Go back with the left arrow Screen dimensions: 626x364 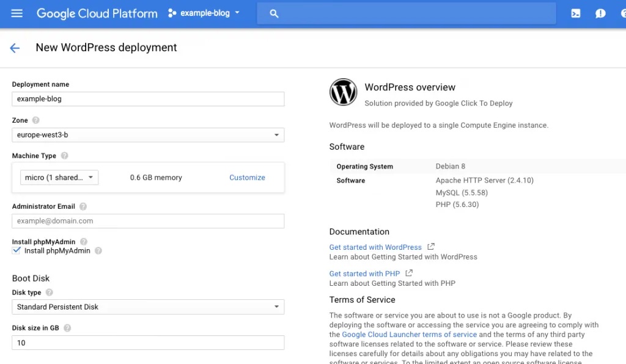click(15, 48)
